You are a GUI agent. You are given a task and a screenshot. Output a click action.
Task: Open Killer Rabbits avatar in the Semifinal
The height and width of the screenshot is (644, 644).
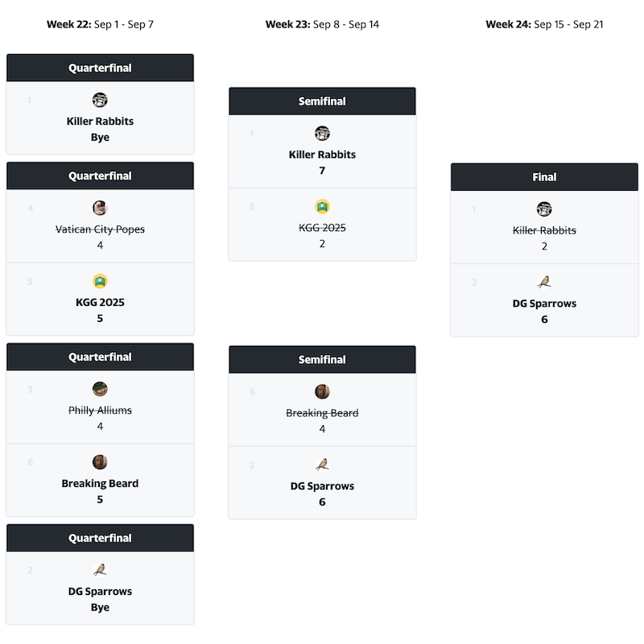coord(322,133)
